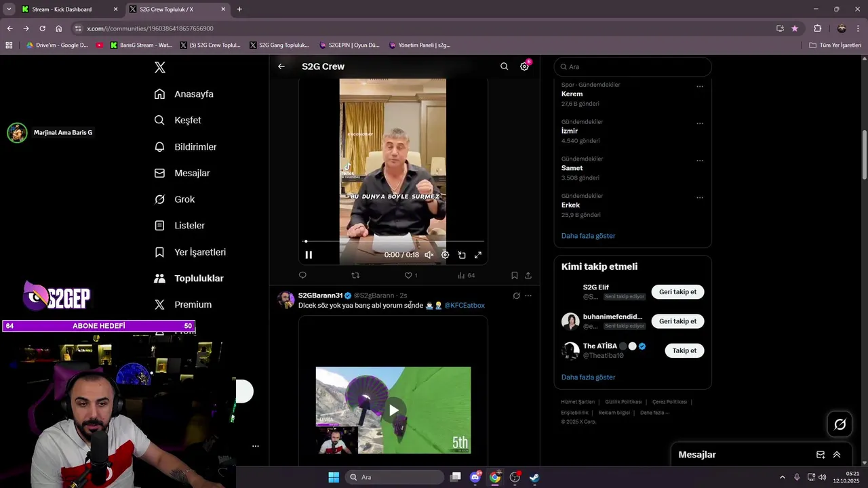Switch to Stream - Kick Dashboard tab
The width and height of the screenshot is (868, 488).
click(68, 9)
